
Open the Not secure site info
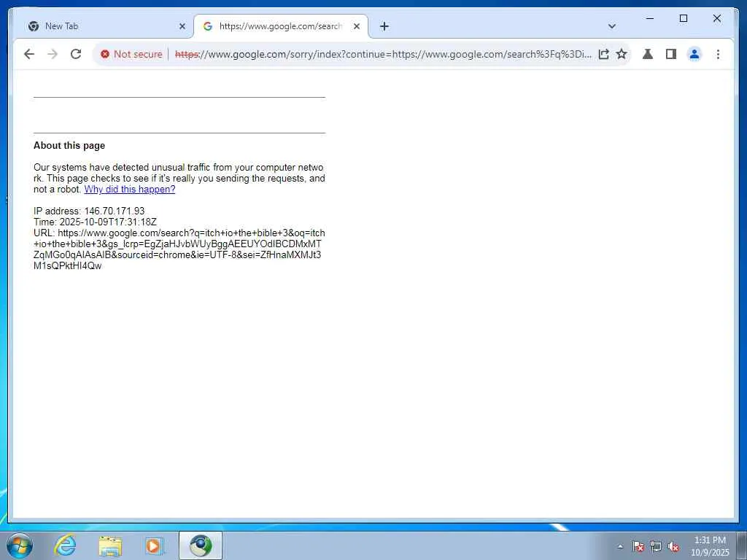tap(131, 54)
